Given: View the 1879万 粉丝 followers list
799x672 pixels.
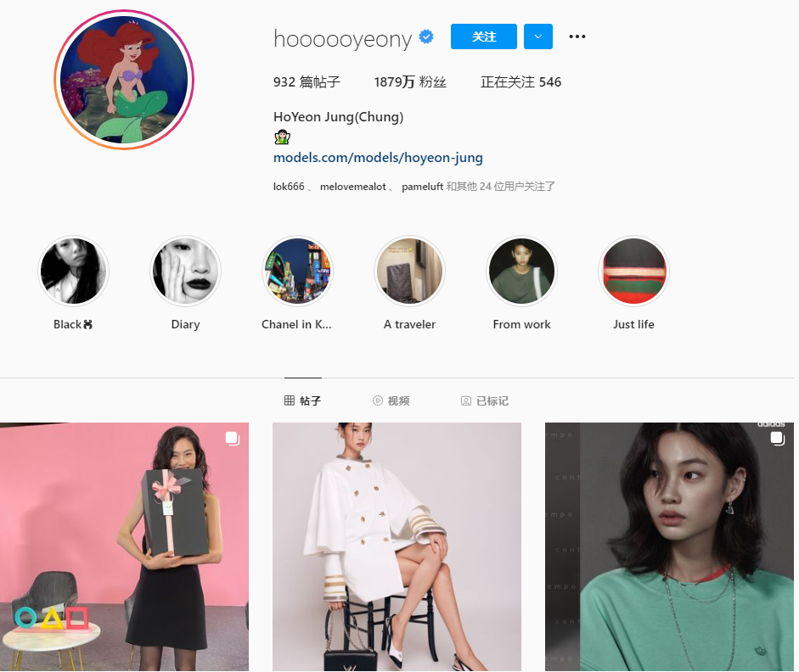Looking at the screenshot, I should (410, 82).
